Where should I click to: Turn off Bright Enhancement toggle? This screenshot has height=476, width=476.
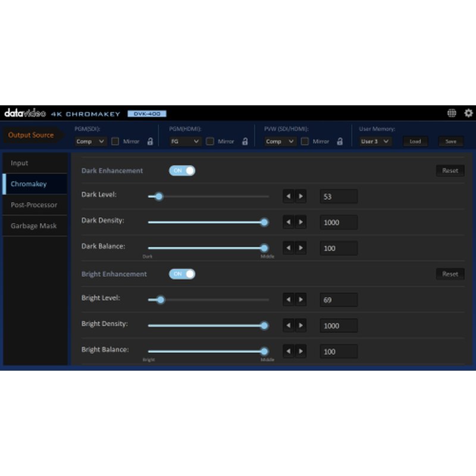[182, 274]
